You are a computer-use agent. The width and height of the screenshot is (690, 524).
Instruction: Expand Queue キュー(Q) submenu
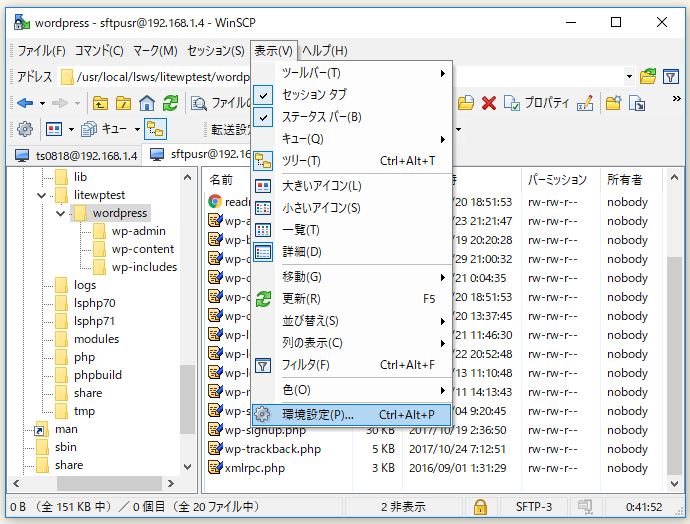352,139
